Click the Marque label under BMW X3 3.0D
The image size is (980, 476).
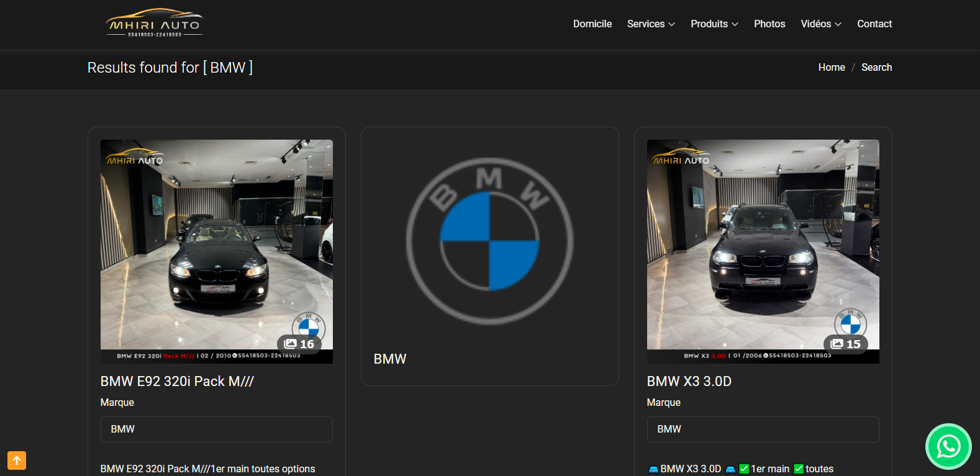(x=664, y=402)
